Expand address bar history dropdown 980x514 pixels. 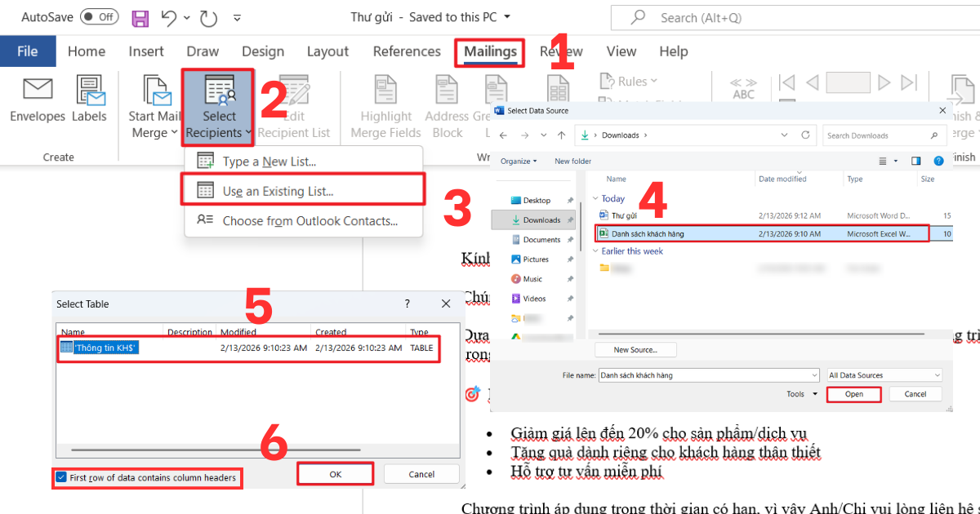(784, 135)
